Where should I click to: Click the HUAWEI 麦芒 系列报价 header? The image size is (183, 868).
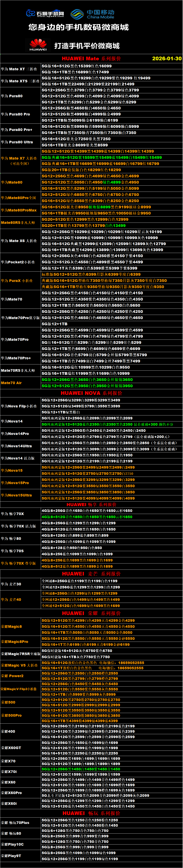91,574
